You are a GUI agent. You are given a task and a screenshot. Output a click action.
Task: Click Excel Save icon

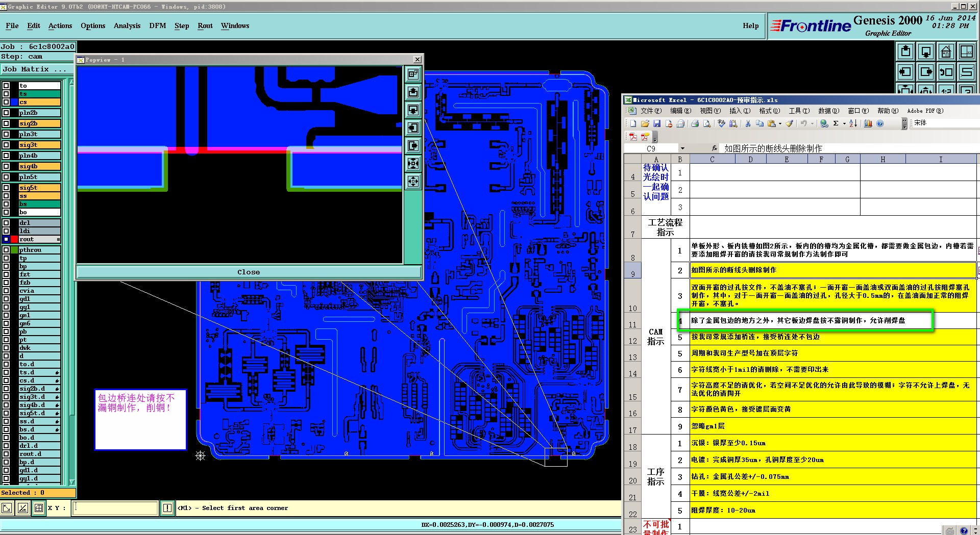pos(657,123)
